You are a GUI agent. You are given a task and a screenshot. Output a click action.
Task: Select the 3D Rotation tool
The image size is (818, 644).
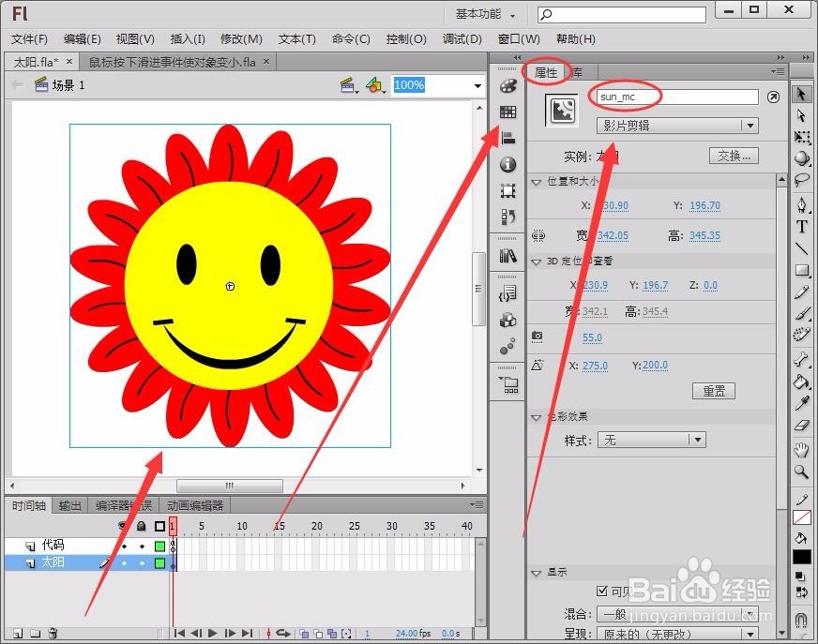click(x=802, y=158)
